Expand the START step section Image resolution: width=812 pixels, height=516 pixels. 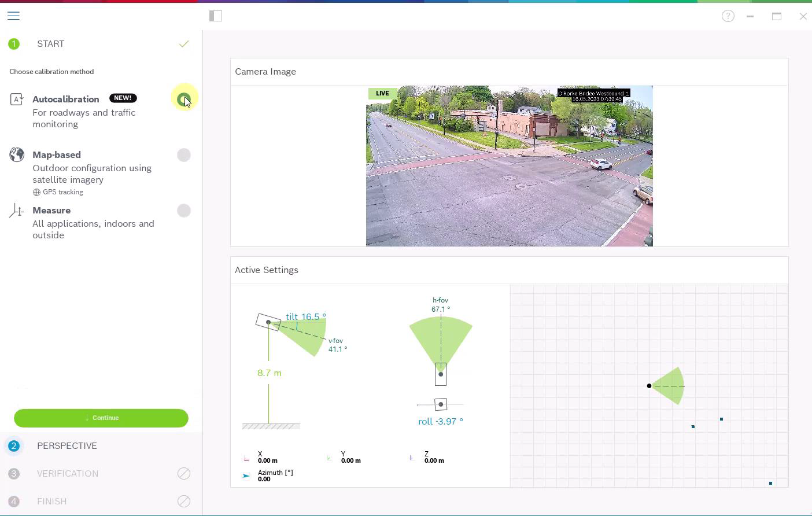pyautogui.click(x=51, y=44)
